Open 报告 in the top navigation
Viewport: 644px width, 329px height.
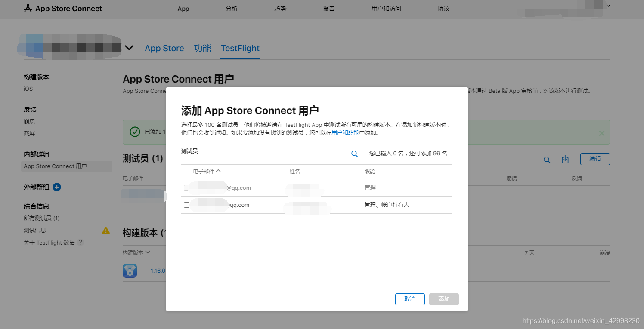pos(329,9)
